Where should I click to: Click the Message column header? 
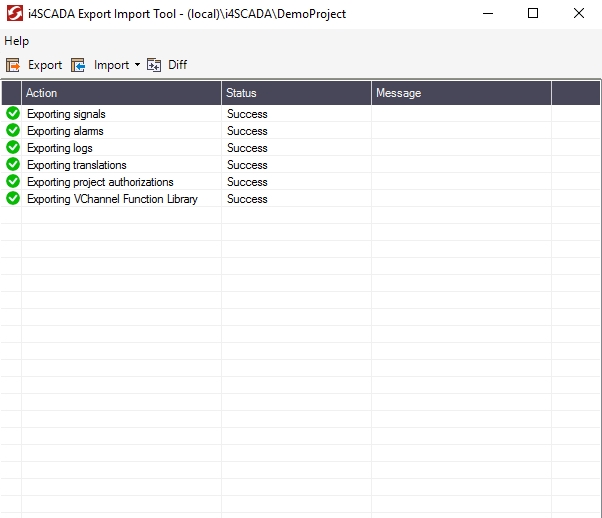click(x=460, y=93)
